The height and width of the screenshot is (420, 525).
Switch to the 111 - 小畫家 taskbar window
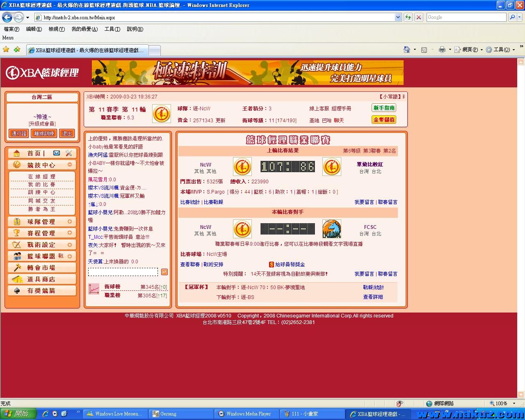(313, 414)
